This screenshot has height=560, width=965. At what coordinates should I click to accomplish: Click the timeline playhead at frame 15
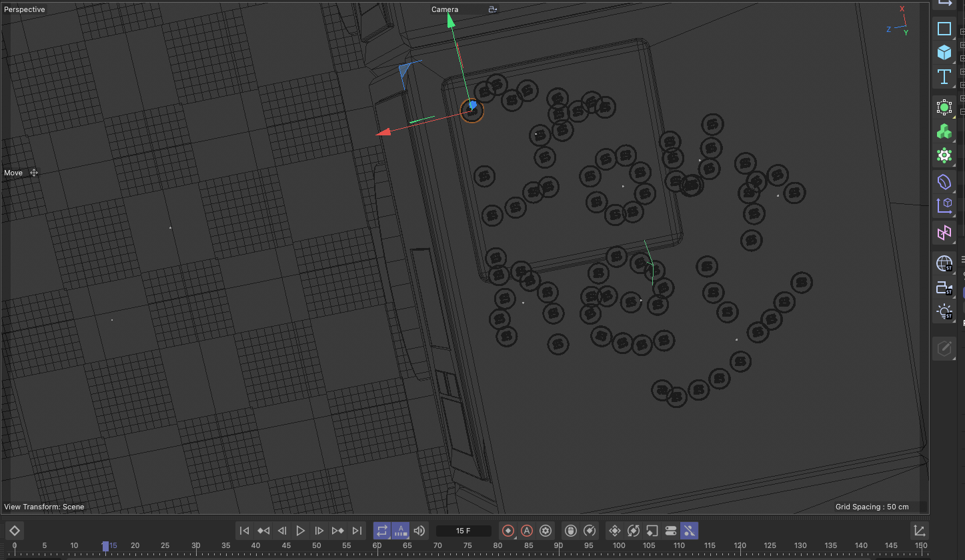(105, 546)
